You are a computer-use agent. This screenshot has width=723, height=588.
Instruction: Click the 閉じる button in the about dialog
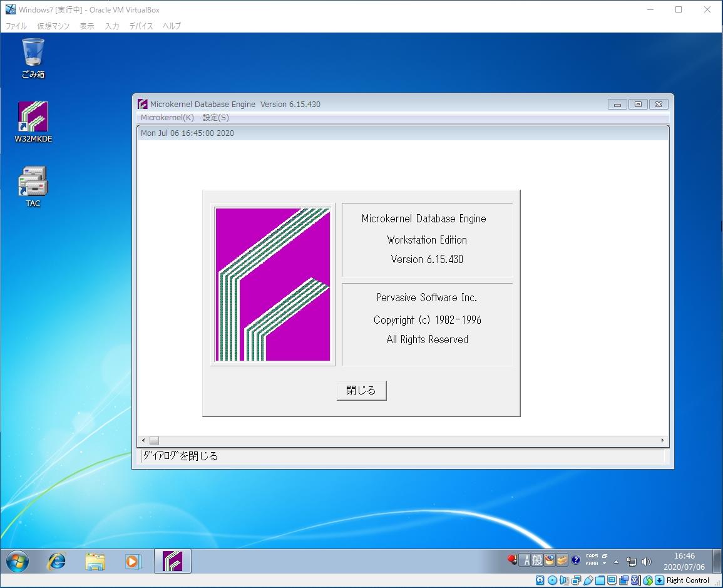pyautogui.click(x=362, y=391)
